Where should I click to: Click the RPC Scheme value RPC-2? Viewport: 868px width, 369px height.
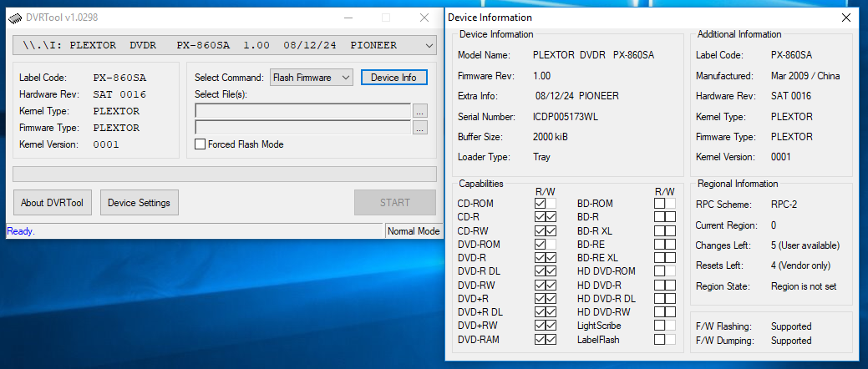(x=784, y=205)
